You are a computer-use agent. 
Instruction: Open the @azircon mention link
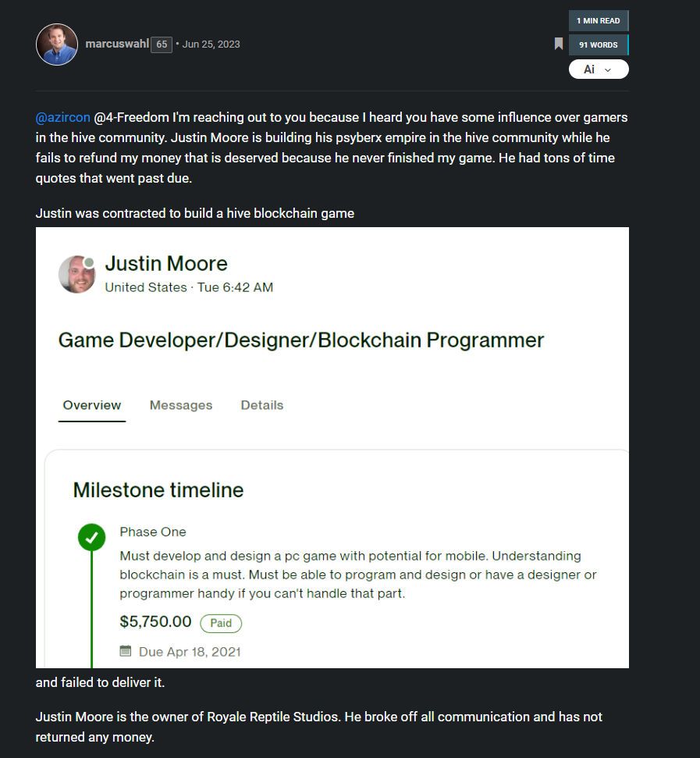click(x=62, y=117)
